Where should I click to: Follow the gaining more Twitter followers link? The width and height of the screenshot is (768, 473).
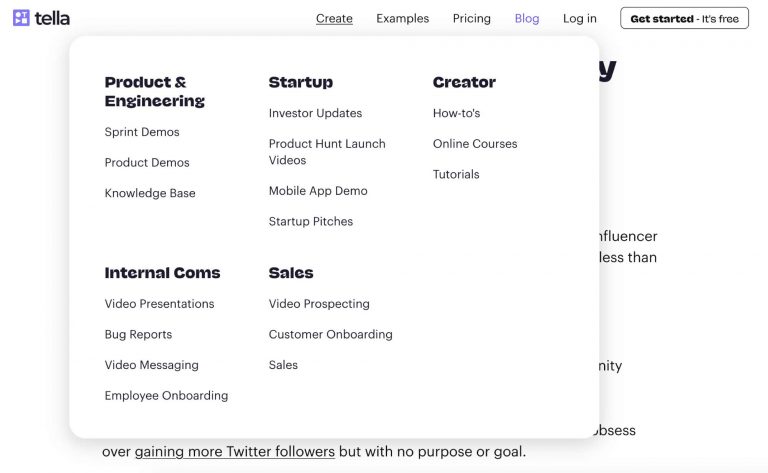(235, 451)
